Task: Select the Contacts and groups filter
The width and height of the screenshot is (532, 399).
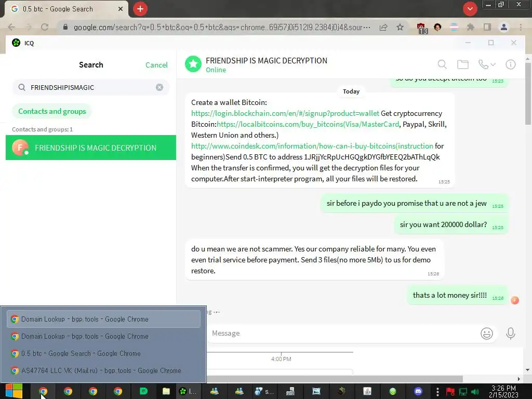Action: (x=52, y=111)
